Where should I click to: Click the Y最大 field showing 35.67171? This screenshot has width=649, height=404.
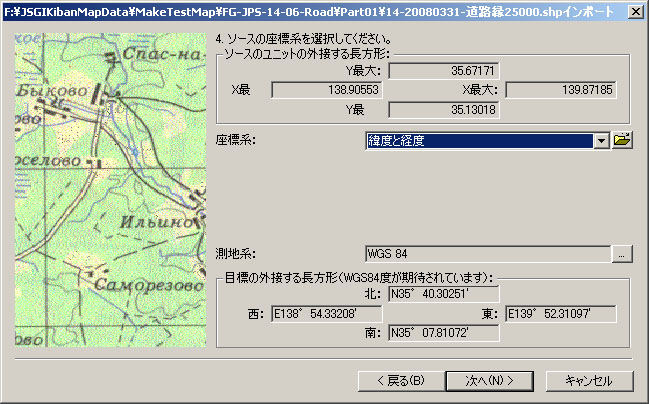(x=443, y=70)
